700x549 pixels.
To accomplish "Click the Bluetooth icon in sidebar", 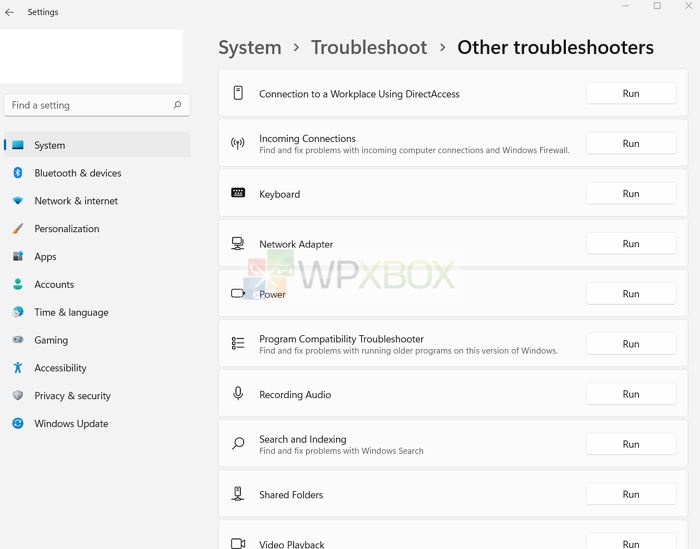I will (18, 173).
